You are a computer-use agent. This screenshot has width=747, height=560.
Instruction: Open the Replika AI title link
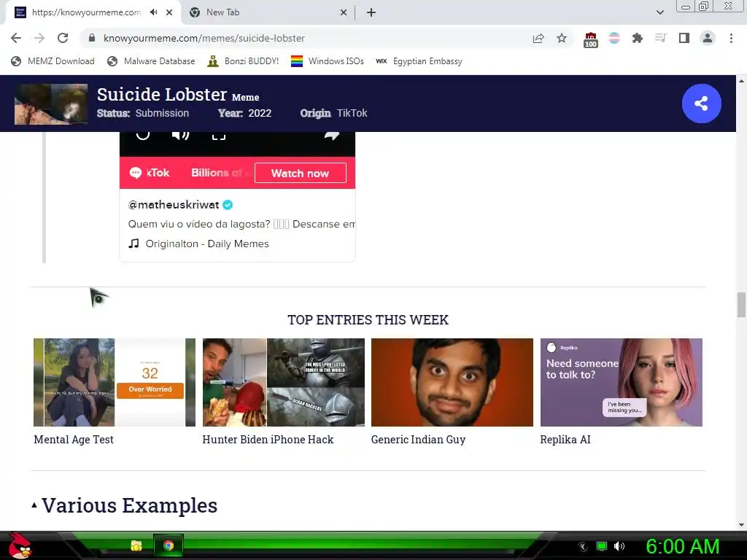pos(565,440)
